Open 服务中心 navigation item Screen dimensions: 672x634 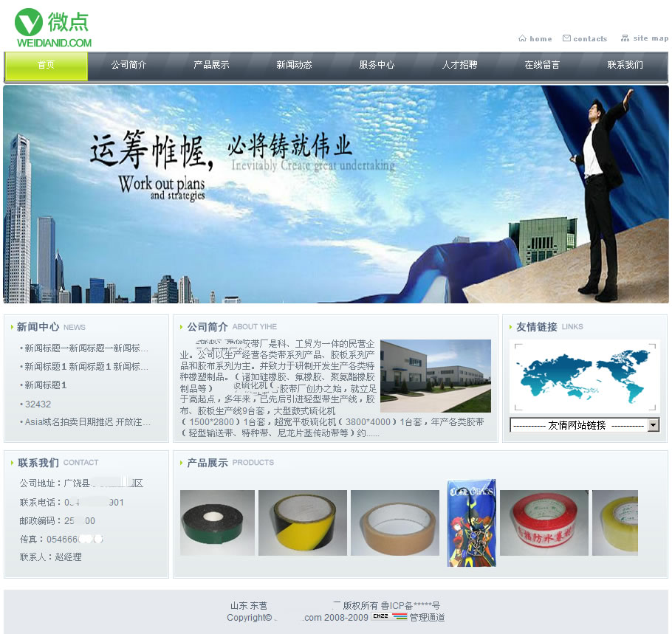(x=377, y=66)
